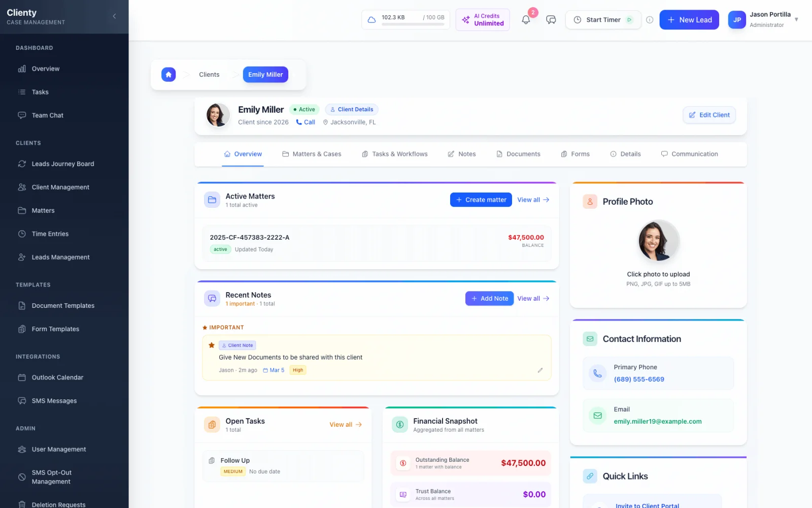Go to Leads Journey Board

point(64,164)
